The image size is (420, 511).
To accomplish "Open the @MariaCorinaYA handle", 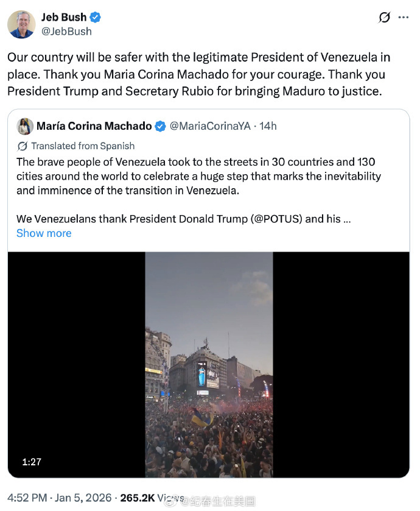I will (209, 126).
